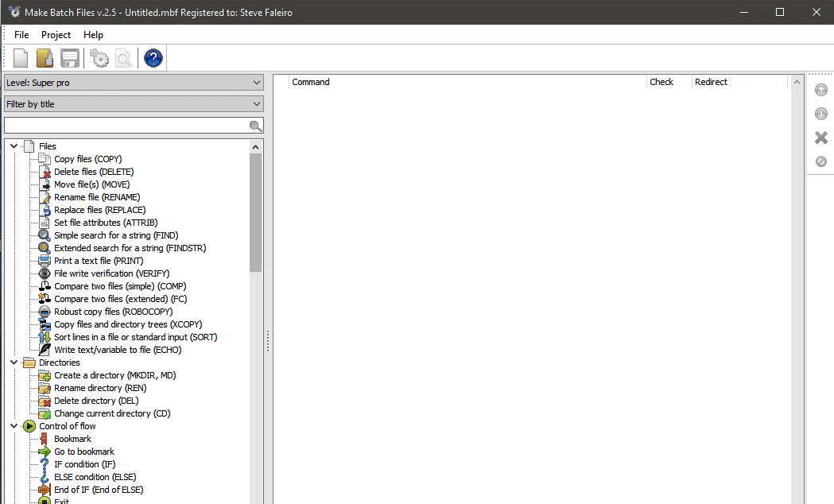Click the Save project floppy icon

(x=70, y=58)
